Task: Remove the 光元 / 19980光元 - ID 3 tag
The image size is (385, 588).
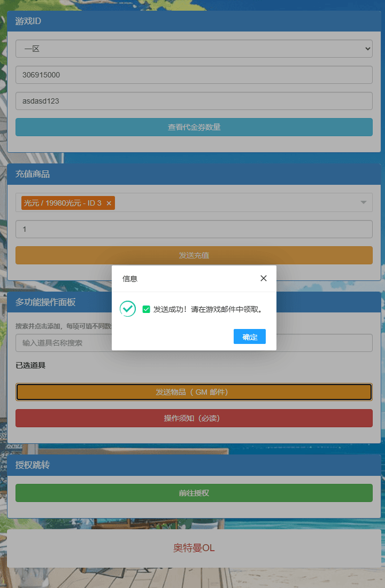Action: click(x=109, y=203)
